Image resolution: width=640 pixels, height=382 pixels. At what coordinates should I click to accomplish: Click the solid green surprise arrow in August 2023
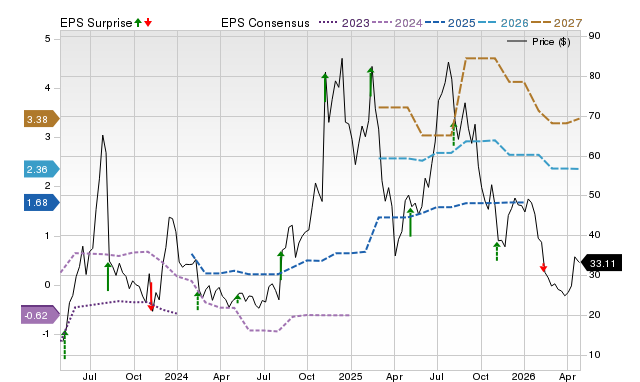108,277
